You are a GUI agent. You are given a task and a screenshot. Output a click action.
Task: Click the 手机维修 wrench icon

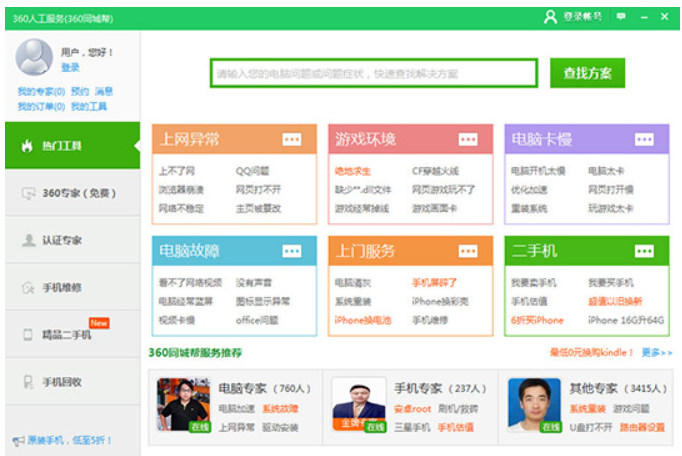click(27, 288)
